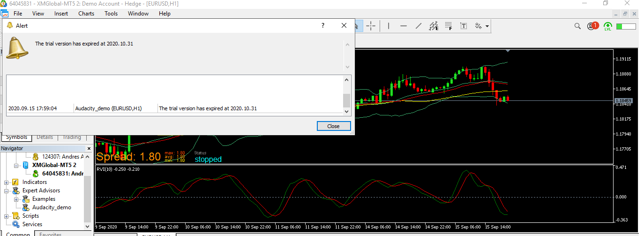
Task: Open the Tools menu
Action: [111, 14]
